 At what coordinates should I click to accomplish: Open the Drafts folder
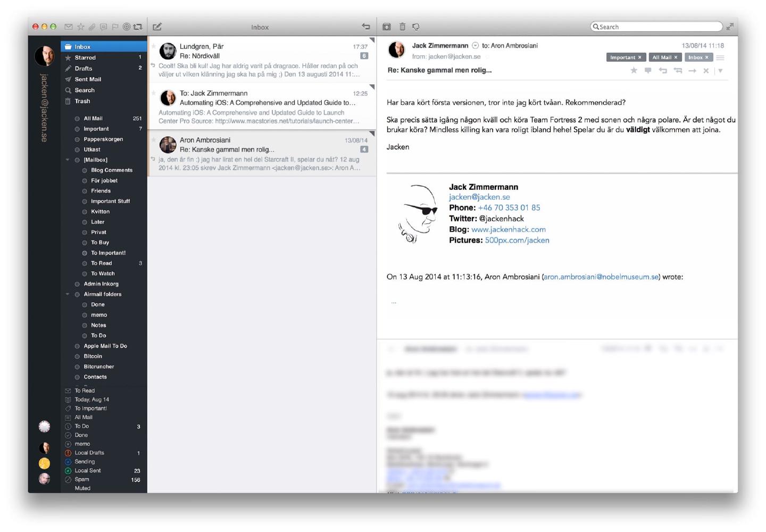pyautogui.click(x=104, y=68)
